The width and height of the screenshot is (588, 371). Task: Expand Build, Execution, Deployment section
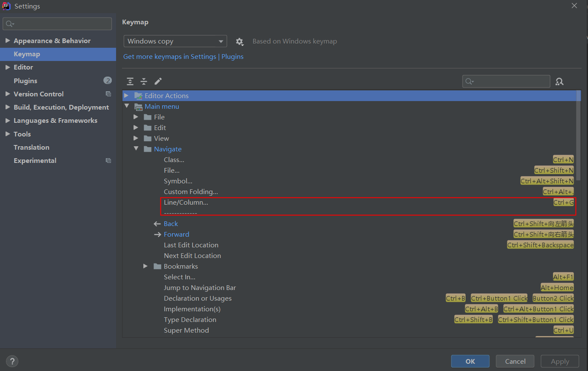[x=7, y=107]
